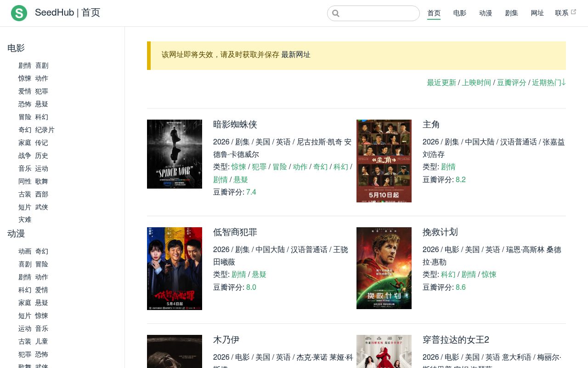This screenshot has width=588, height=368.
Task: Click the 8.0 Douban rating
Action: (251, 287)
